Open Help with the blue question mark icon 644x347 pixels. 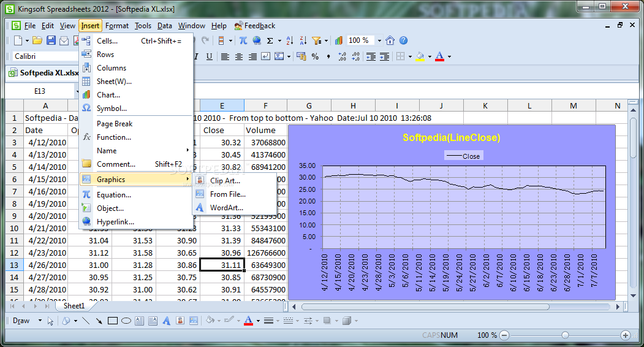[403, 40]
